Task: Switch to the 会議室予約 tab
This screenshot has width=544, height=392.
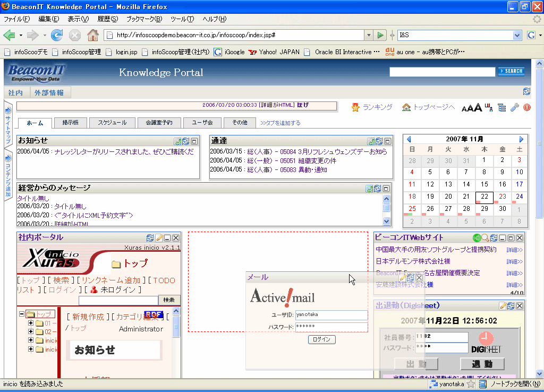Action: 159,123
